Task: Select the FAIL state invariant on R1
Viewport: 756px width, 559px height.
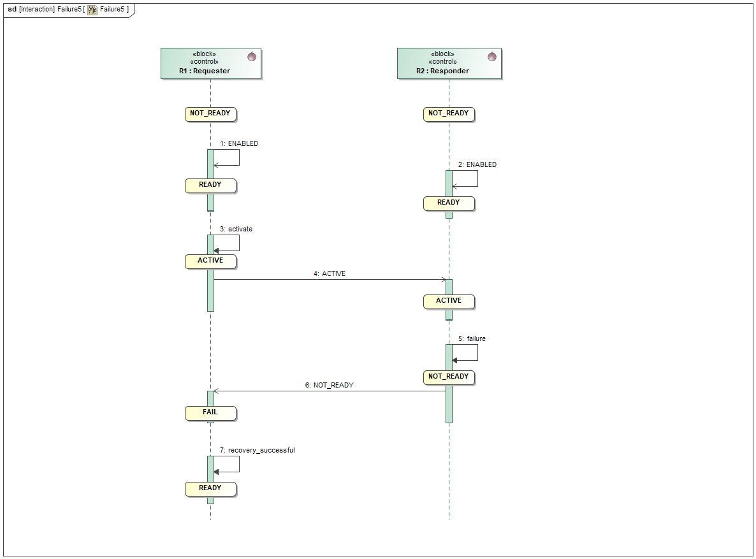Action: coord(210,413)
